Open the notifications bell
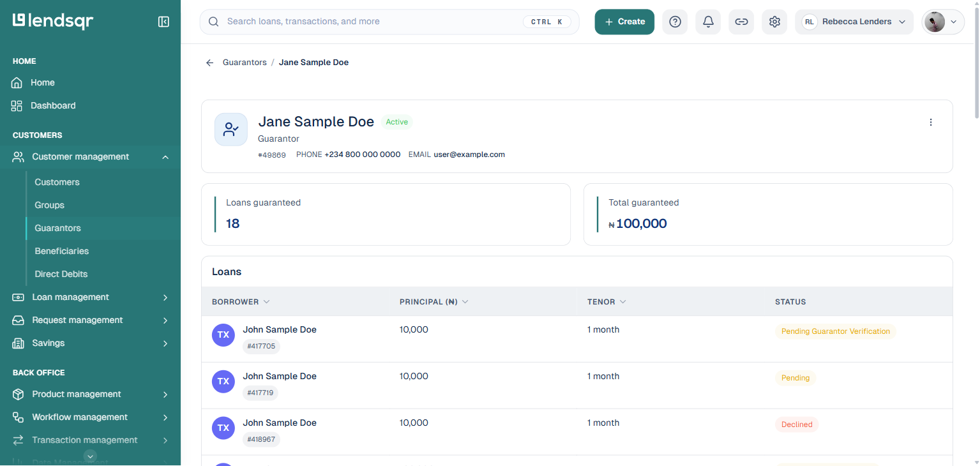980x466 pixels. (708, 22)
